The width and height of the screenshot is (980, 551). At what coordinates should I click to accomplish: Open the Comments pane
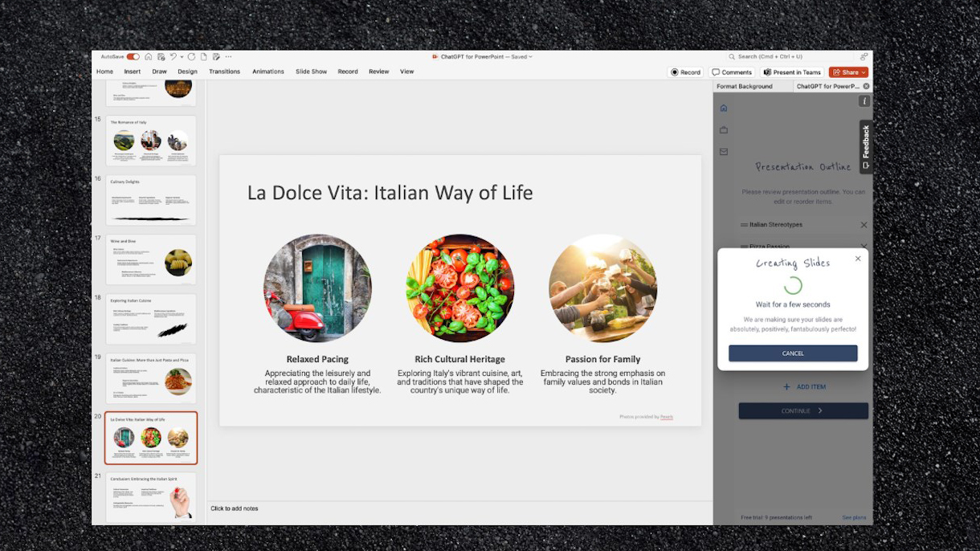[x=732, y=72]
